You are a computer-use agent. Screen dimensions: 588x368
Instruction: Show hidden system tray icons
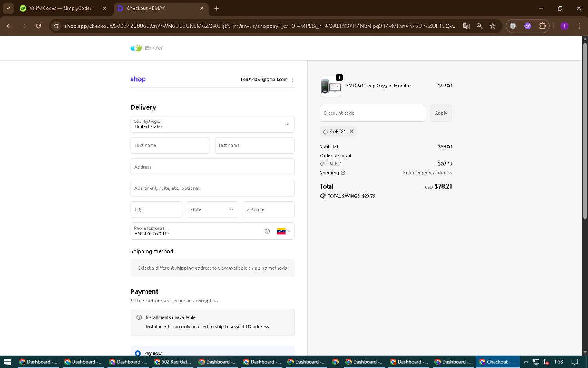point(526,362)
